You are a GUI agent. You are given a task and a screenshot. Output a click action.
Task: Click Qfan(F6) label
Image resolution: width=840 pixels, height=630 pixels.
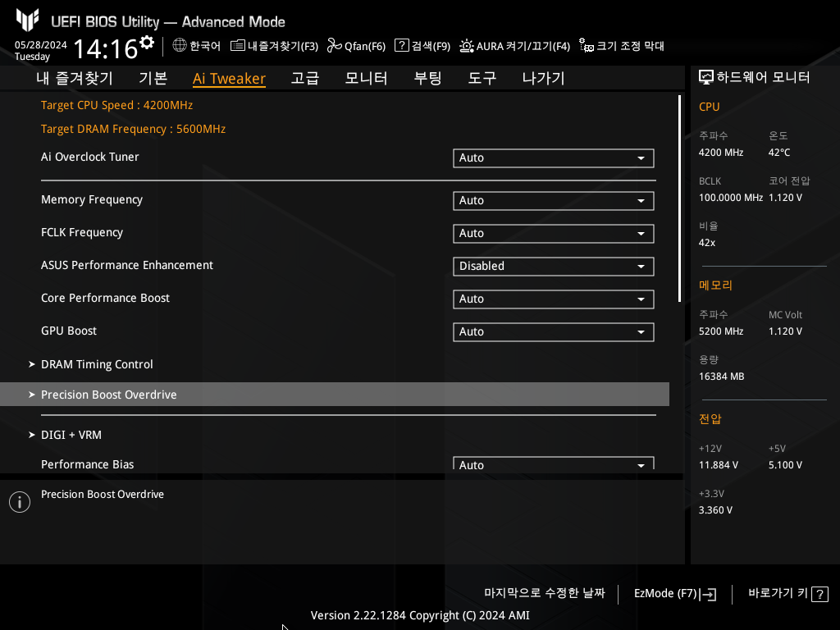point(365,46)
